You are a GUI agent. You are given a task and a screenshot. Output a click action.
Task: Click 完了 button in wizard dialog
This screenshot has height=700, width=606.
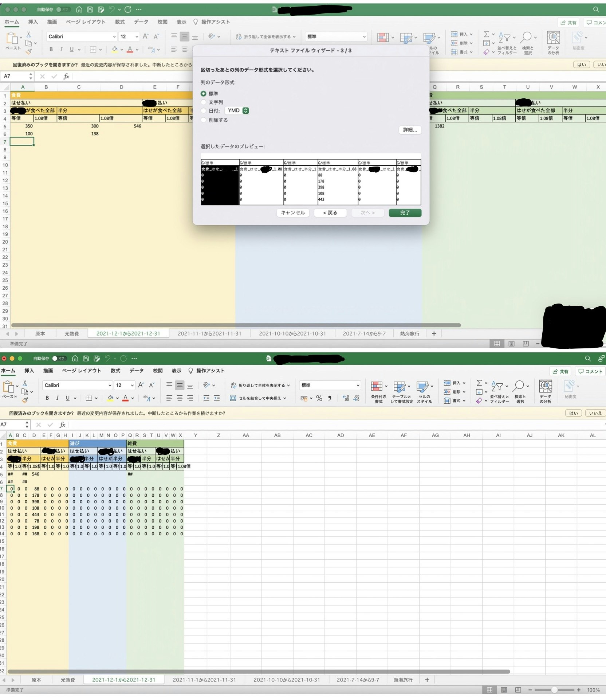(405, 213)
